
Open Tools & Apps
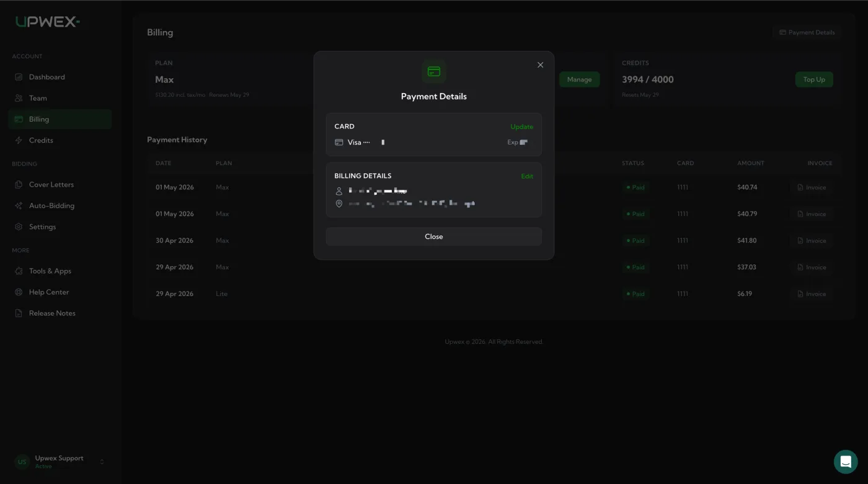tap(60, 271)
